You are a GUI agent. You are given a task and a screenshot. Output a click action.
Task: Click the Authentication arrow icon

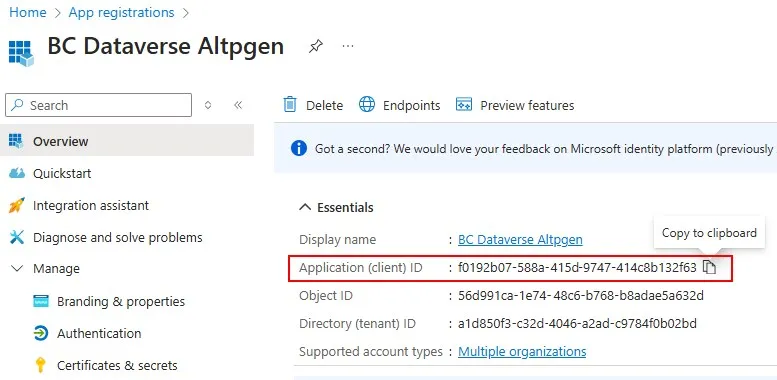41,333
